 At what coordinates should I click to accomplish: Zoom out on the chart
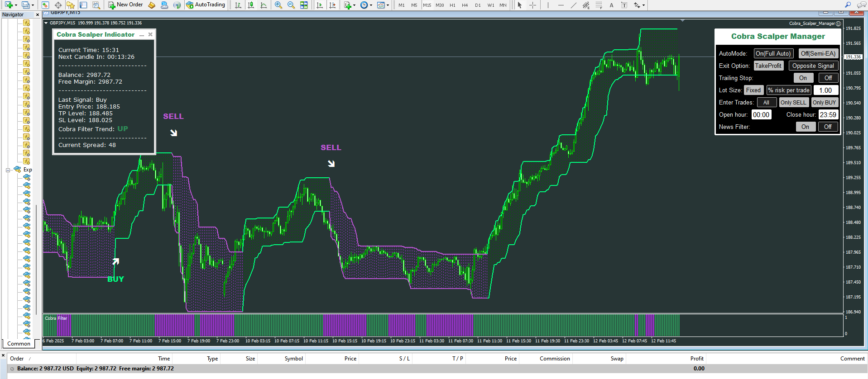(291, 5)
